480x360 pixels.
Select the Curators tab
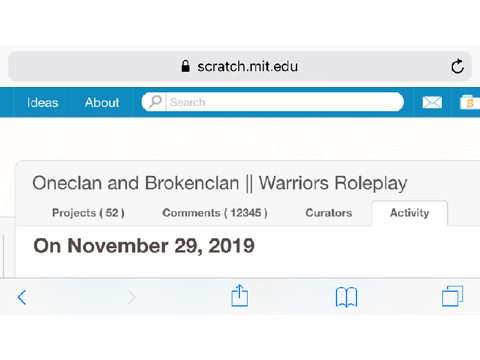point(329,213)
